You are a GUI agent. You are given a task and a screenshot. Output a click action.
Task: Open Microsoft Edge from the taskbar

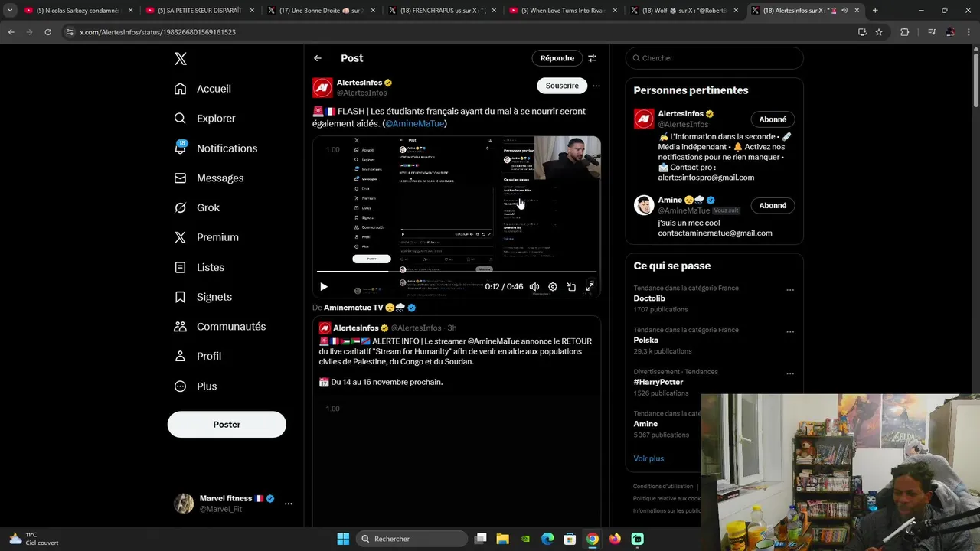point(547,539)
